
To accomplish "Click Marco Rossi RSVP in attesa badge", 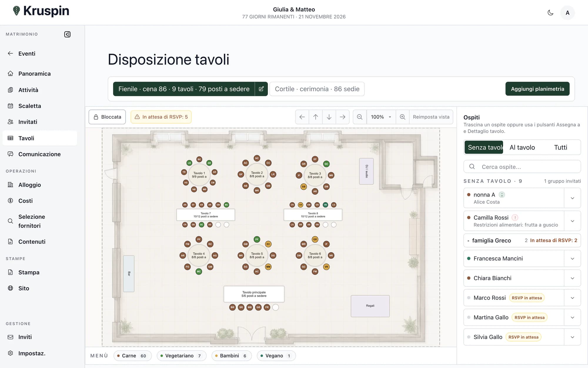I will 527,298.
